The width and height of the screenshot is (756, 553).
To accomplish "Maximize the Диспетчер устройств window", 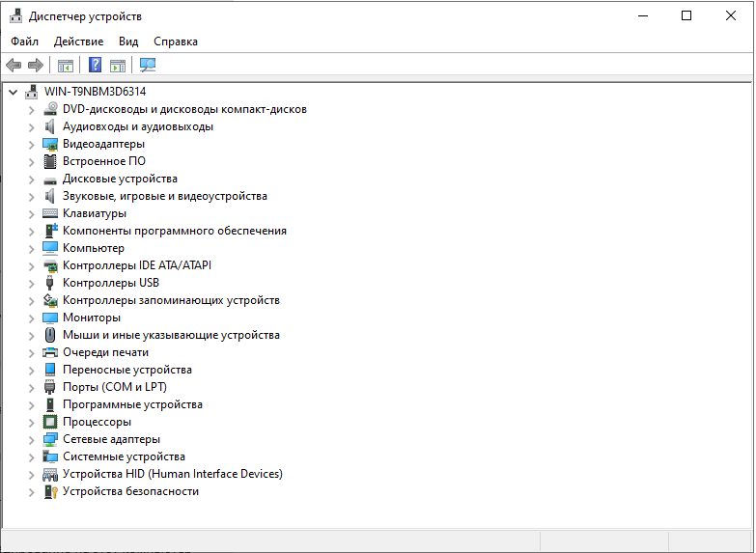I will coord(686,15).
